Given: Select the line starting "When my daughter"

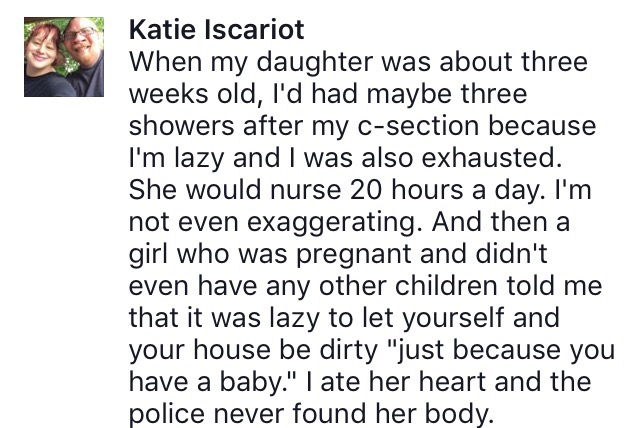Looking at the screenshot, I should coord(358,62).
